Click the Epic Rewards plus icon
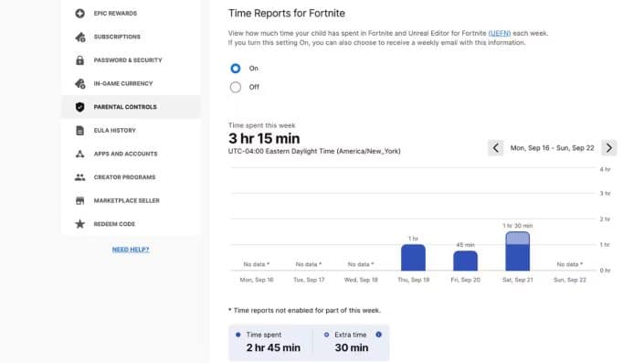 click(x=79, y=13)
